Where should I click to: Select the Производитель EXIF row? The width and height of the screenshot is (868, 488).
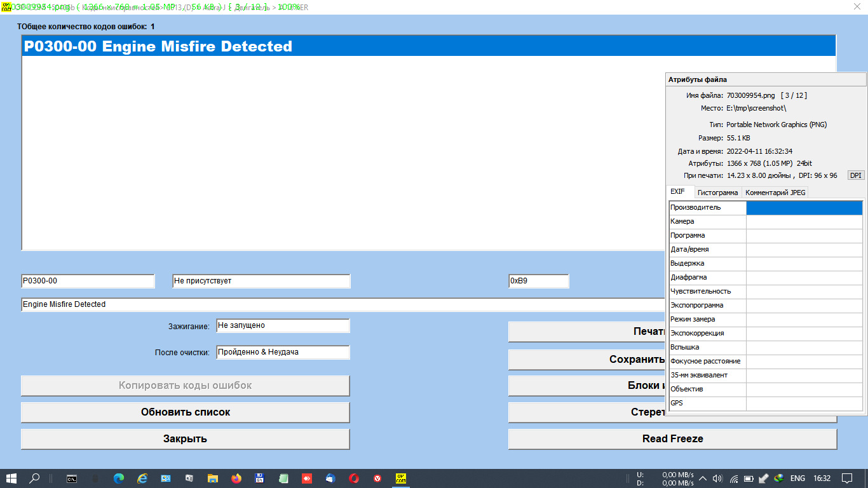[766, 208]
